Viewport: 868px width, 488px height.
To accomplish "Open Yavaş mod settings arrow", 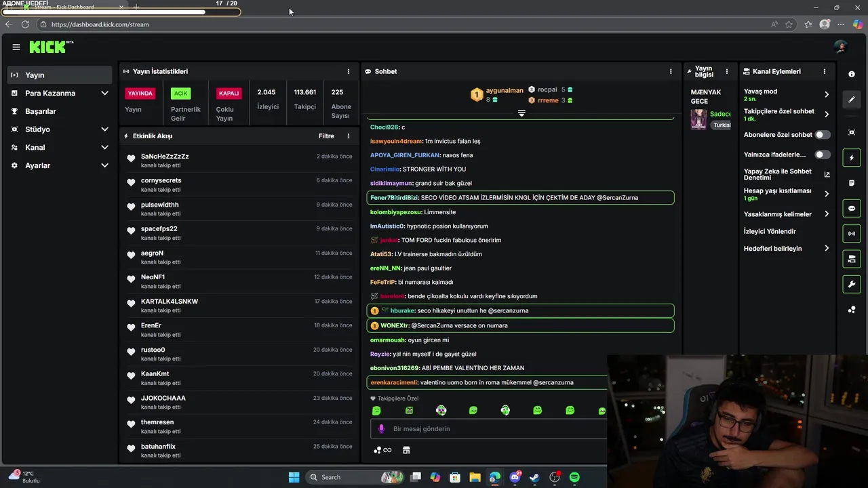I will point(827,94).
